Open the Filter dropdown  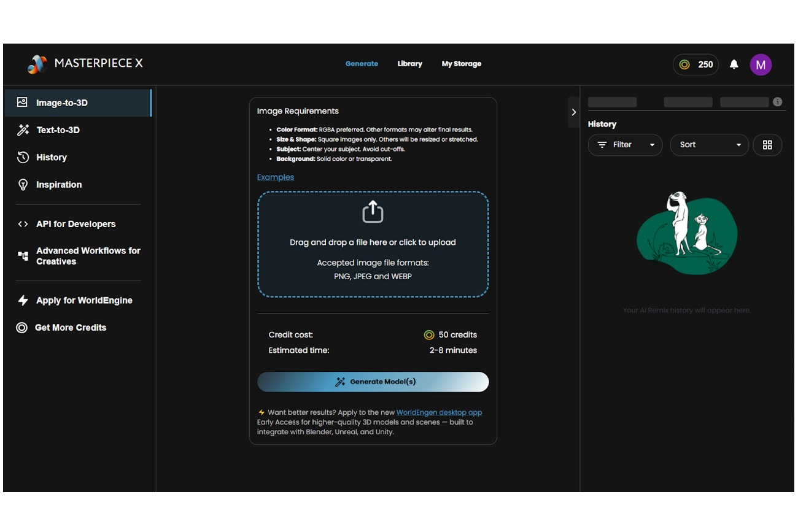point(624,145)
